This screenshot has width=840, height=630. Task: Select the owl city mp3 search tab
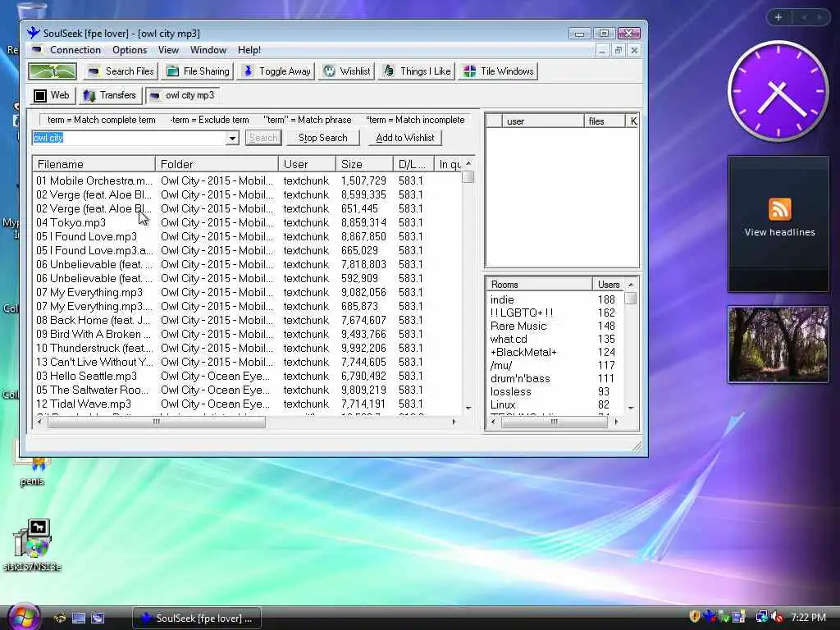(182, 95)
